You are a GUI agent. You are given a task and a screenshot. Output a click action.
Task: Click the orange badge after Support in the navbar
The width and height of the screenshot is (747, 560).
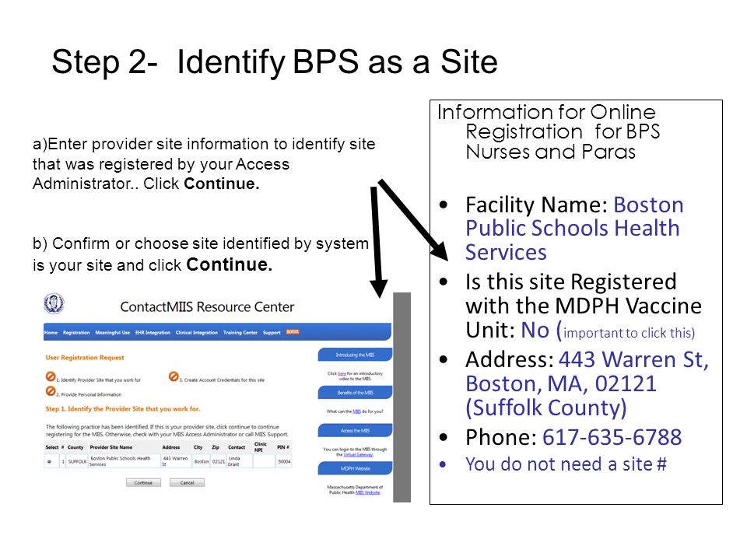(293, 332)
